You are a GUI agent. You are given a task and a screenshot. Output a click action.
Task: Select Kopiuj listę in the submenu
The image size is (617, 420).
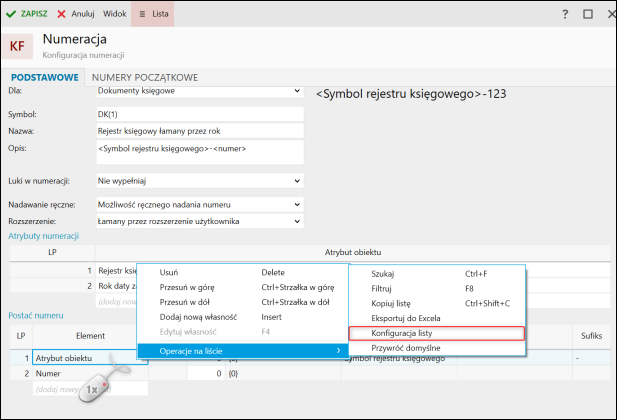click(x=437, y=303)
